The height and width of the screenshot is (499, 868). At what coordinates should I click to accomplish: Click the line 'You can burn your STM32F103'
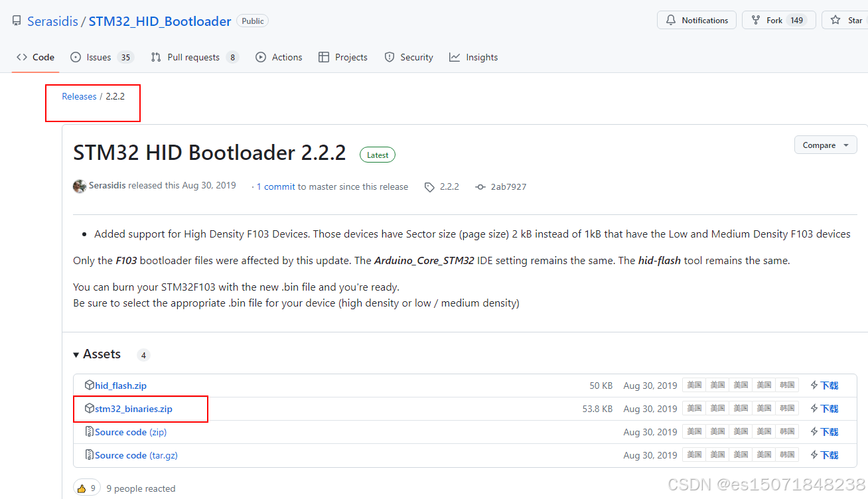(236, 287)
